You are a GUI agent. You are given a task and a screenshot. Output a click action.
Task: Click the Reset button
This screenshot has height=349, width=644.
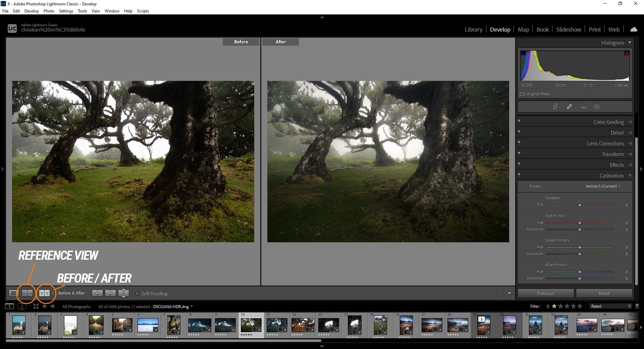pos(604,293)
